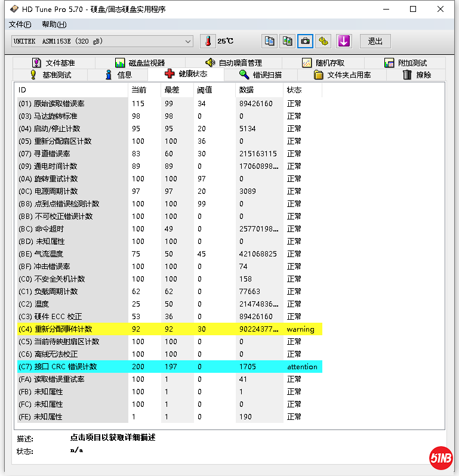Select the yellow warning row 重新分配事件计数

[x=170, y=329]
